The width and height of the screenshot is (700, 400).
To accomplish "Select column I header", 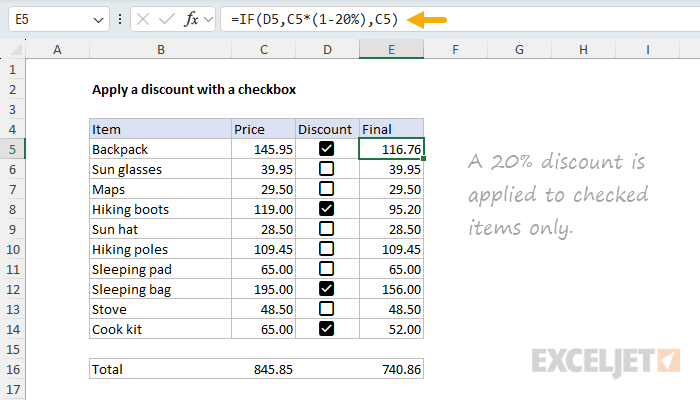I will point(647,50).
